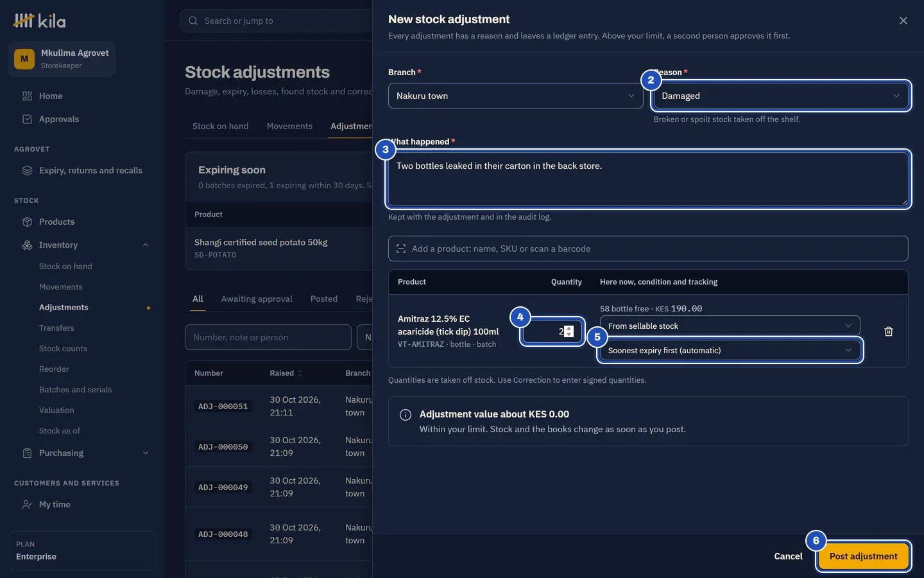Select the All adjustments tab

coord(198,299)
